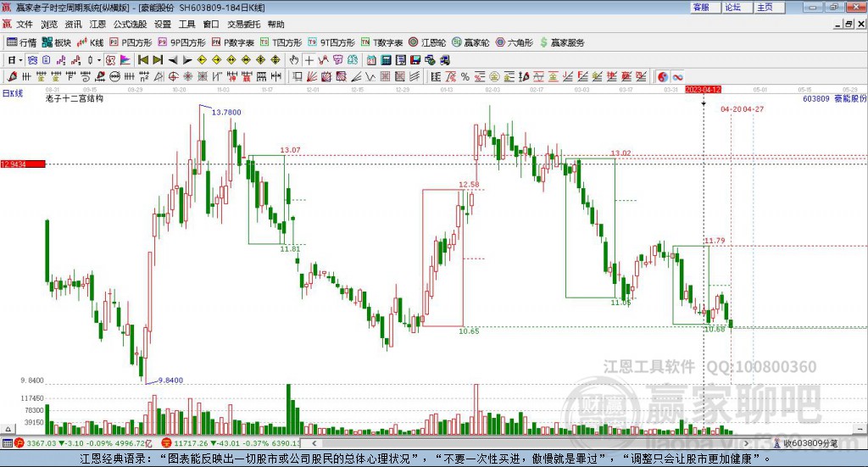868x467 pixels.
Task: Toggle the hand pan tool
Action: coord(294,60)
